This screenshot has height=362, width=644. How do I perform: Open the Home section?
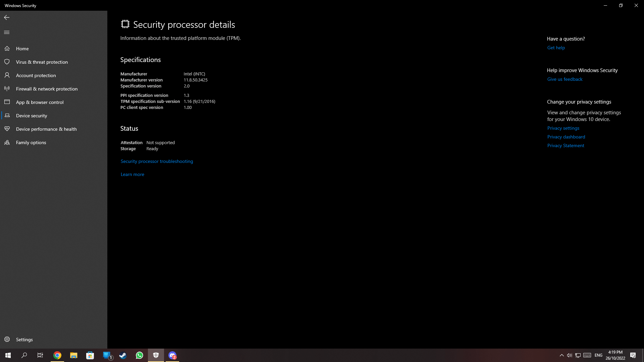pyautogui.click(x=22, y=49)
